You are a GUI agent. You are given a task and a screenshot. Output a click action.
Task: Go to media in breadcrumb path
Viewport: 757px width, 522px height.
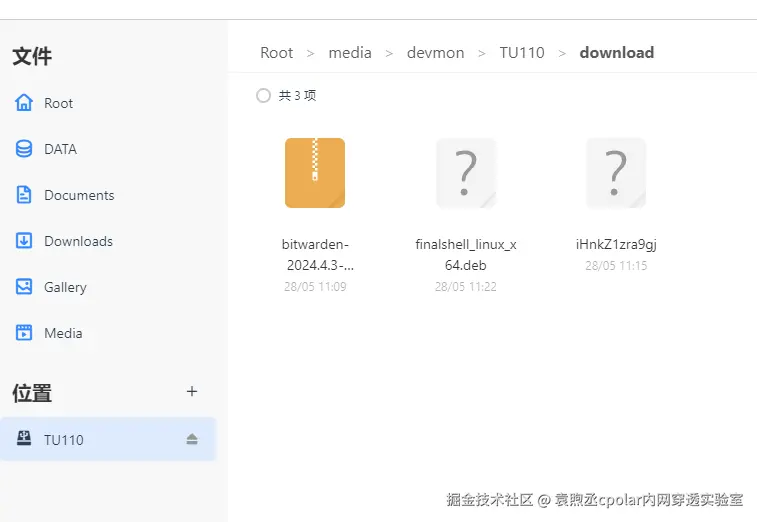point(350,53)
